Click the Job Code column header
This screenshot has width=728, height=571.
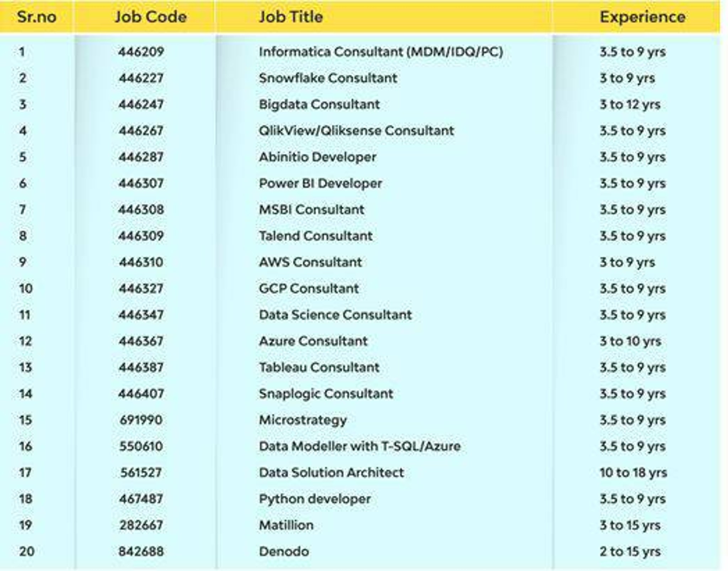(x=151, y=17)
